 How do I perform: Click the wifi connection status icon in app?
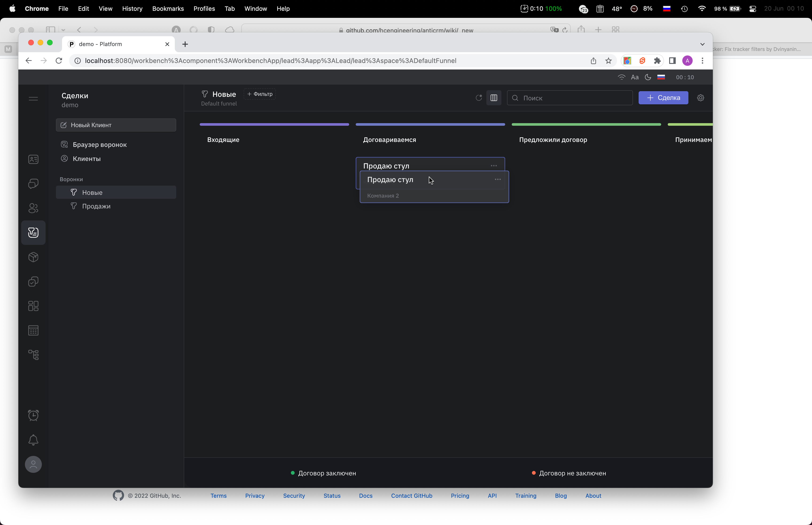coord(621,77)
